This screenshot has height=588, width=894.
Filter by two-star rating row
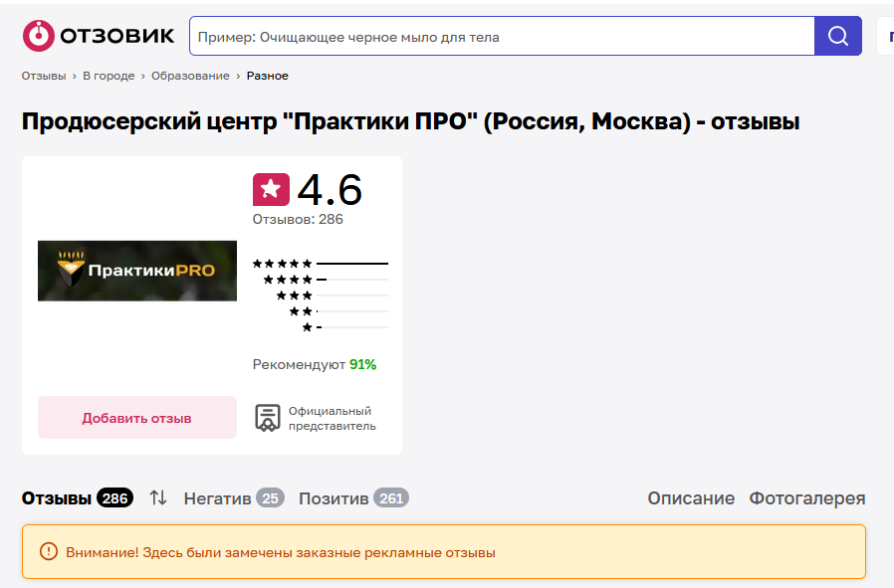[338, 311]
